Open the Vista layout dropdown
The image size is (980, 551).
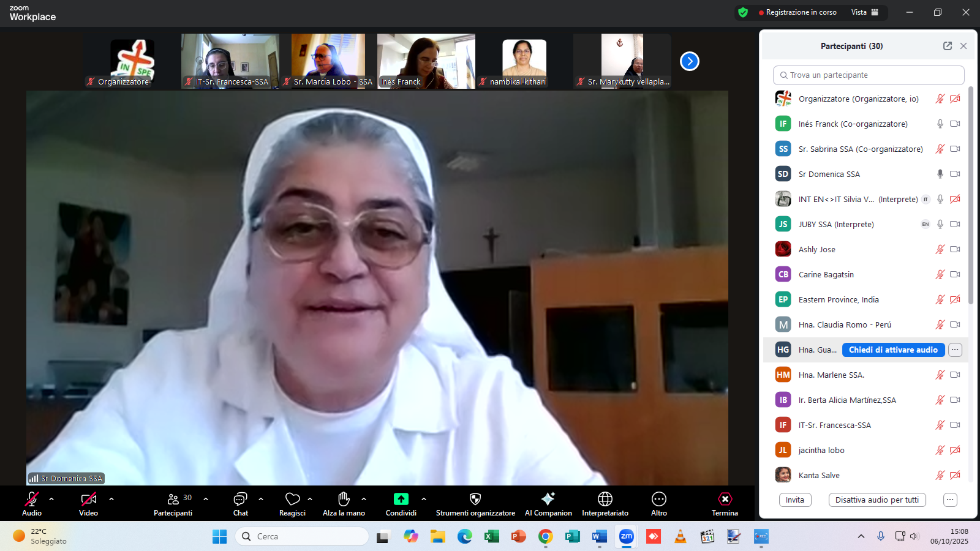864,12
